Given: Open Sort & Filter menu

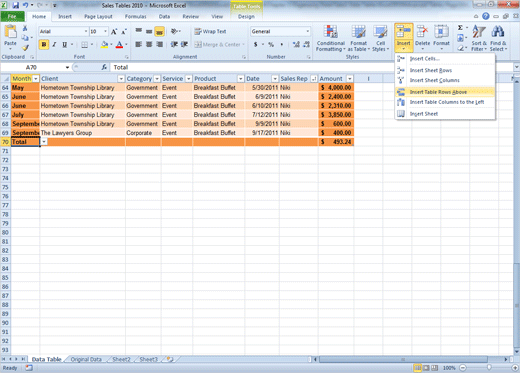Looking at the screenshot, I should point(479,38).
